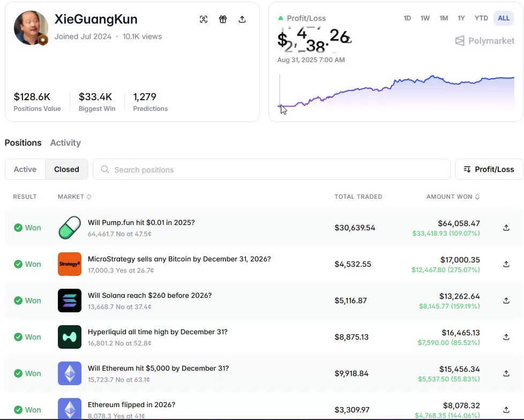The height and width of the screenshot is (420, 524).
Task: Open the Profit/Loss sort dropdown
Action: [x=489, y=169]
